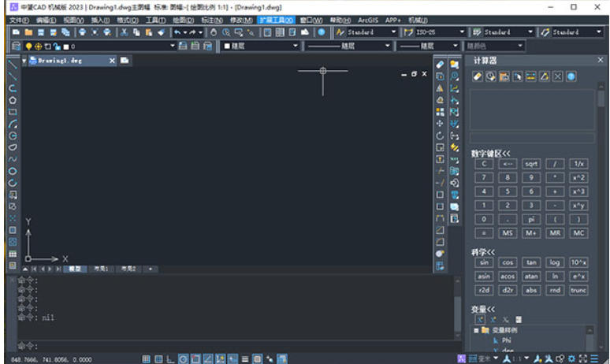Select the Rectangle draw tool
This screenshot has height=364, width=610.
click(x=13, y=112)
